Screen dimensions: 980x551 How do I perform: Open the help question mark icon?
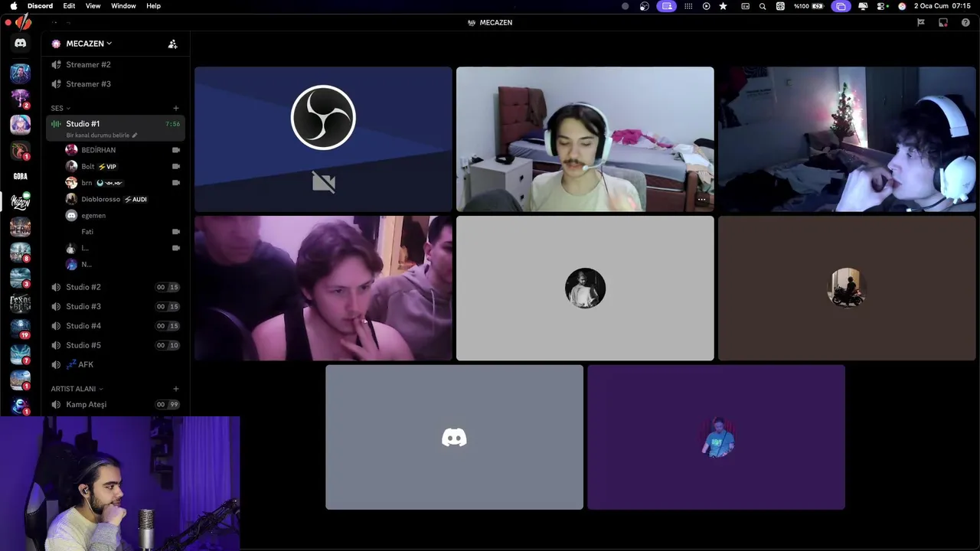[x=965, y=22]
